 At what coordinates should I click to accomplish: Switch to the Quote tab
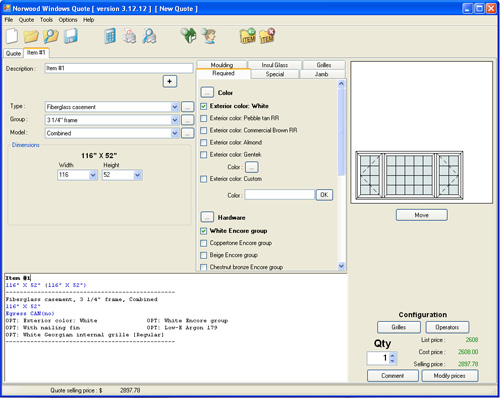13,53
